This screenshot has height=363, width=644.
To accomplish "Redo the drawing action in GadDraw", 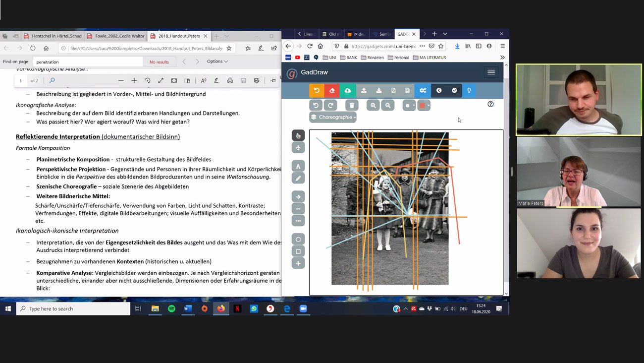I will click(x=330, y=105).
